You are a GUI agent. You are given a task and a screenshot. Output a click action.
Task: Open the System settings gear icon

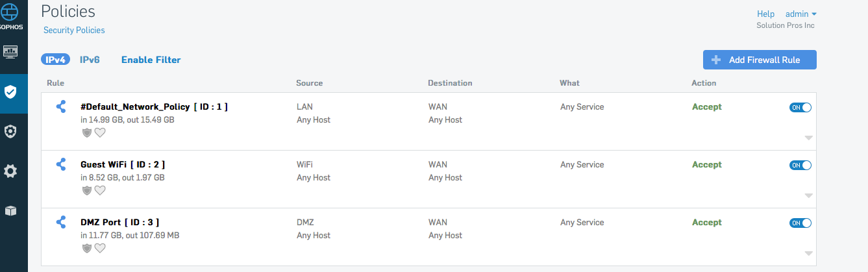[10, 171]
